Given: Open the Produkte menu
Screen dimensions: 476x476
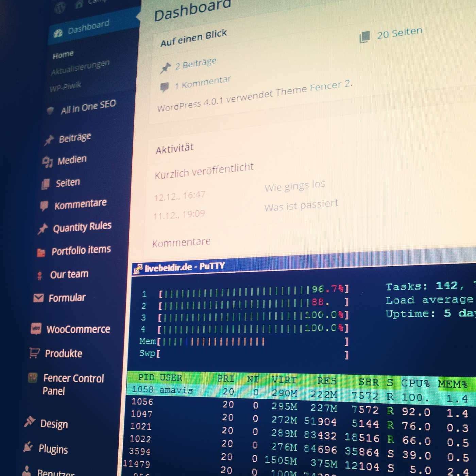Looking at the screenshot, I should 63,354.
